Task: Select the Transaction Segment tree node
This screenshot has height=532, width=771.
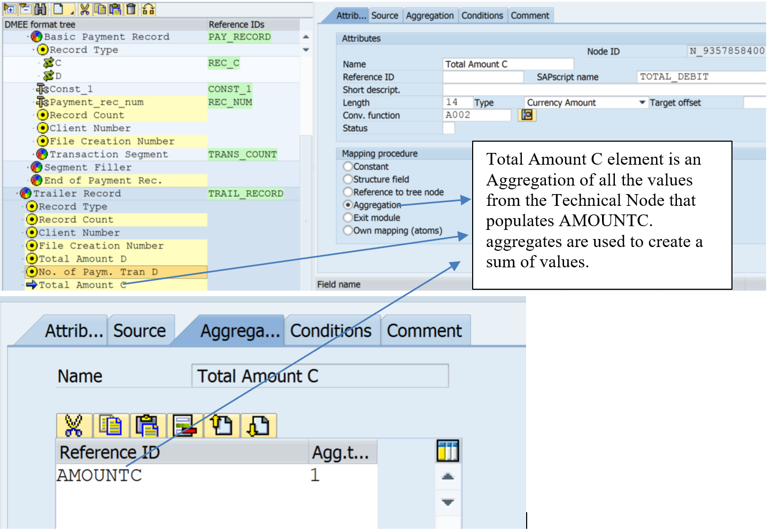Action: 109,155
